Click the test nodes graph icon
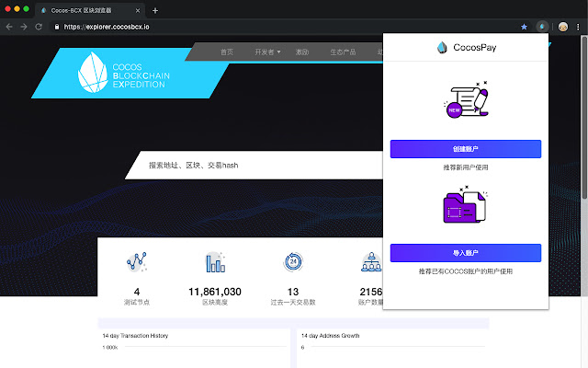The height and width of the screenshot is (368, 588). (137, 261)
